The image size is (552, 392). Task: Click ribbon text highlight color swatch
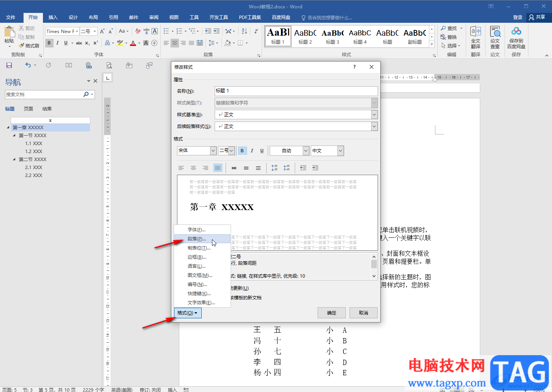120,43
